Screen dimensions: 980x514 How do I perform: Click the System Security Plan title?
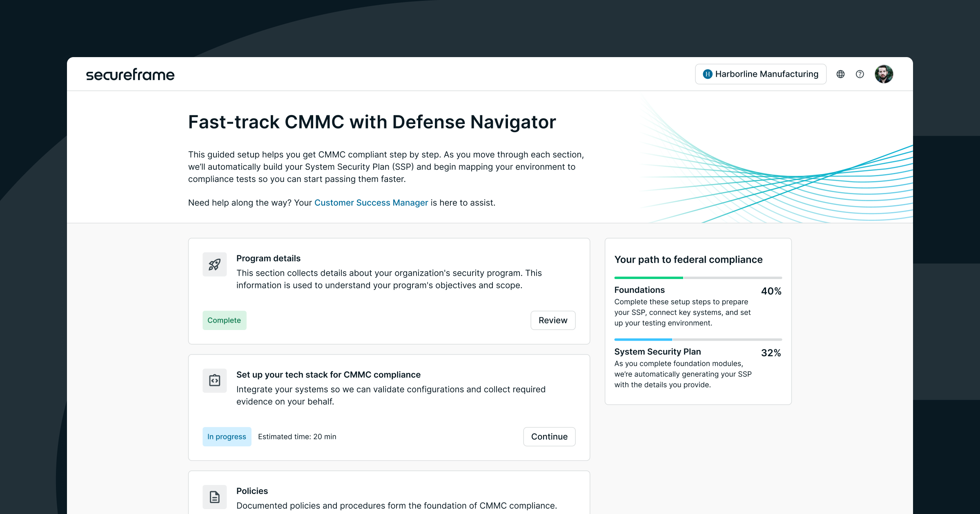tap(657, 352)
